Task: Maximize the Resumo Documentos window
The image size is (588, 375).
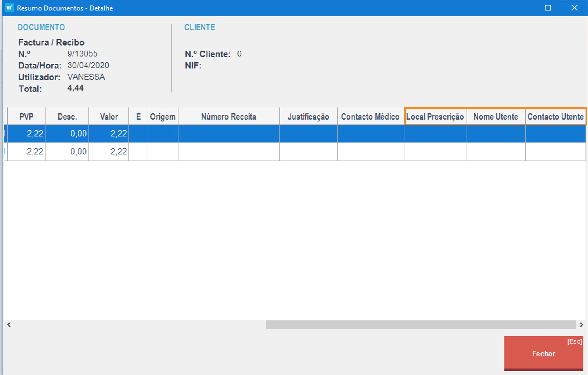Action: click(x=548, y=8)
